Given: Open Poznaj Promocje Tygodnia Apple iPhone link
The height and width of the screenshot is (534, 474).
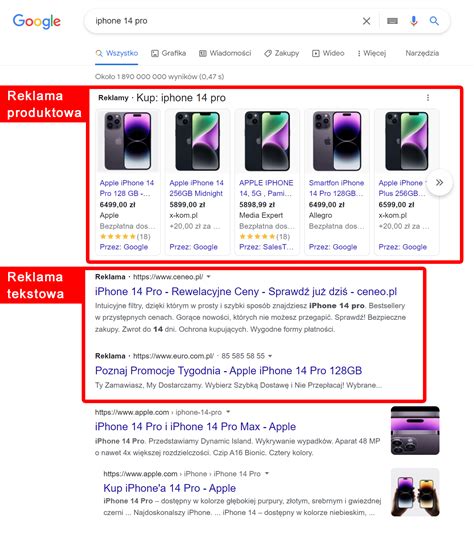Looking at the screenshot, I should (228, 371).
